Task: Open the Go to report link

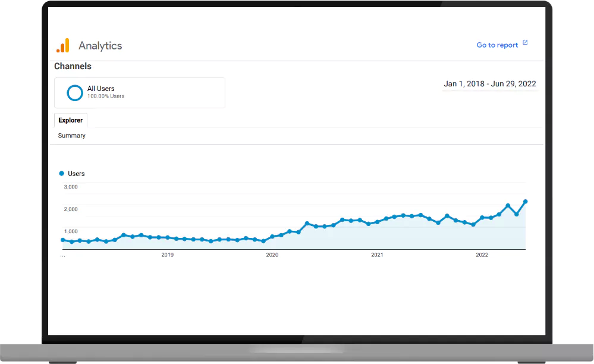Action: tap(497, 45)
